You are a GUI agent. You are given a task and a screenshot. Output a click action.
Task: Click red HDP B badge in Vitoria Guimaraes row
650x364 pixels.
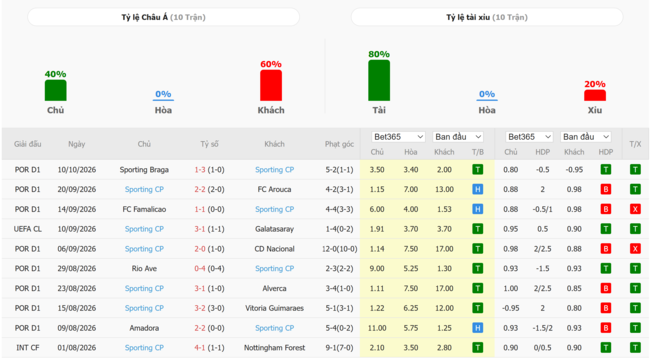[x=606, y=308]
